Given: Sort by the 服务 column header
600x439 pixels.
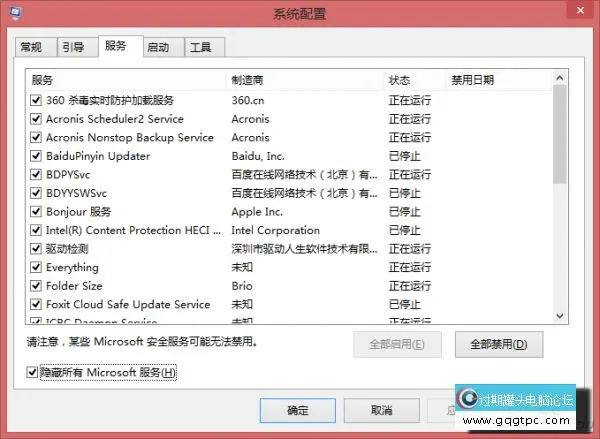Looking at the screenshot, I should [x=126, y=80].
